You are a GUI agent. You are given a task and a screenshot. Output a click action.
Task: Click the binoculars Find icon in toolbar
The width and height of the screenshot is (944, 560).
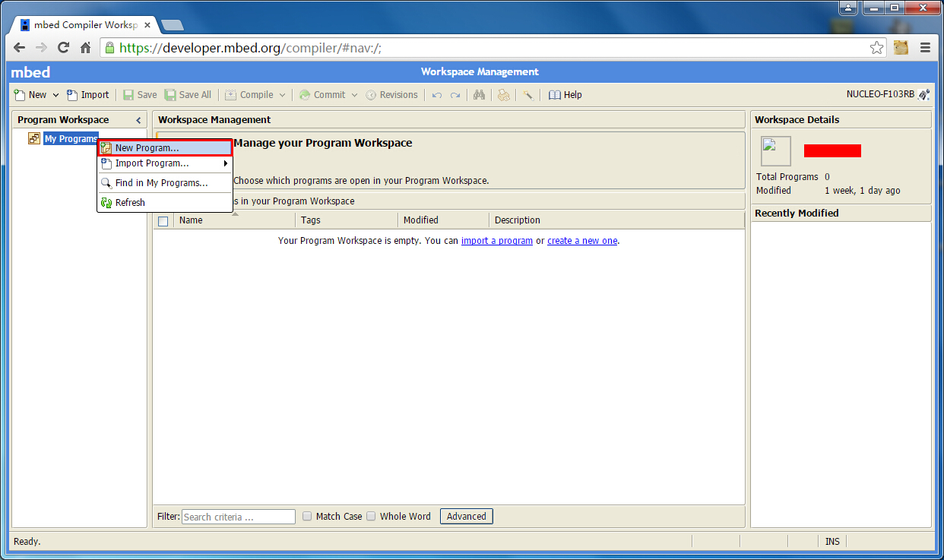coord(479,95)
